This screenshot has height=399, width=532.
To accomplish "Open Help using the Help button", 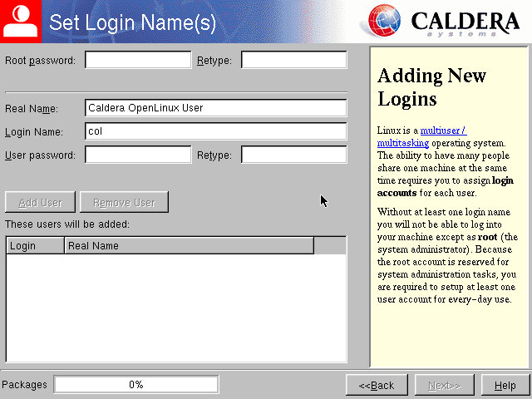I will coord(505,385).
